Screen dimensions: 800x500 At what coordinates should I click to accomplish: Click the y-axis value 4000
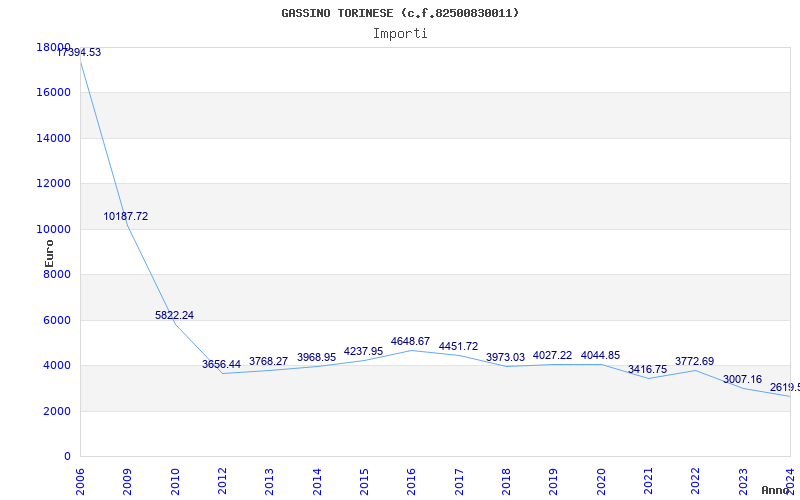pos(57,365)
